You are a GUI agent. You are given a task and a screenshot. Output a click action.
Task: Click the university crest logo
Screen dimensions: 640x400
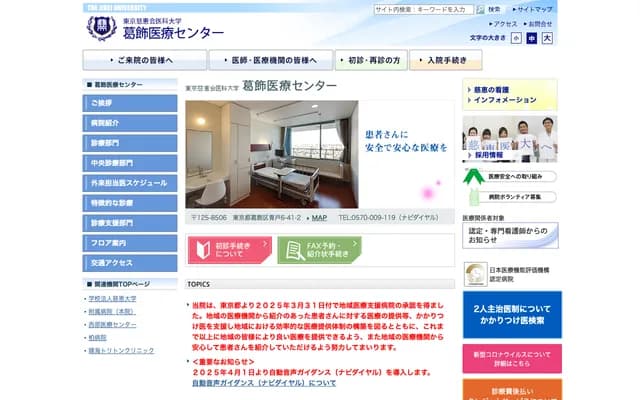[102, 28]
